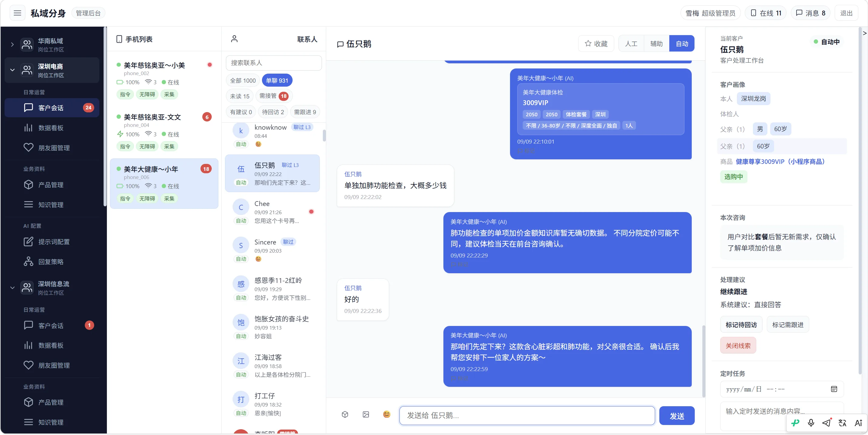This screenshot has height=435, width=868.
Task: Select phone 美年慈铭奥亚-文文
Action: click(x=164, y=132)
